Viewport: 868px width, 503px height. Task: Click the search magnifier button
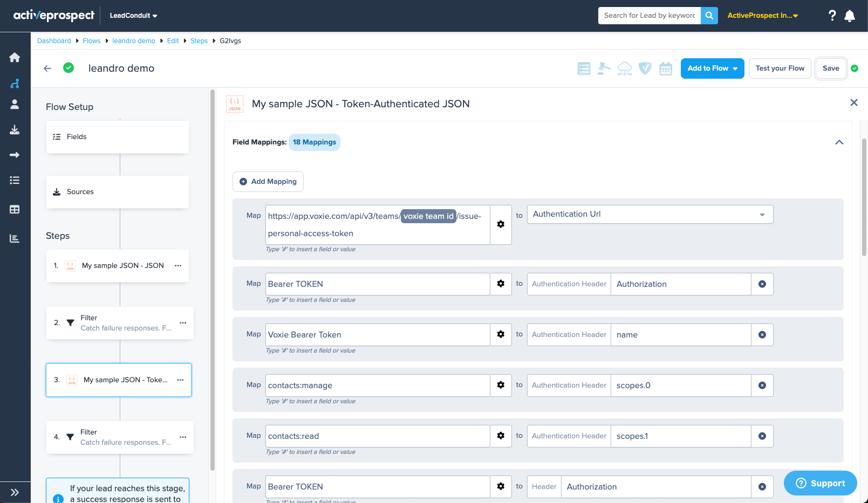click(x=709, y=16)
